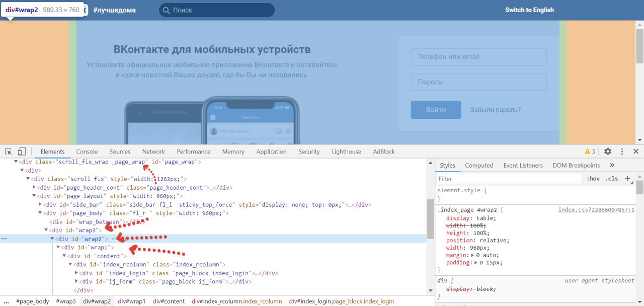Select div#index_login.page_block.index_login breadcrumb
The image size is (644, 306).
342,301
